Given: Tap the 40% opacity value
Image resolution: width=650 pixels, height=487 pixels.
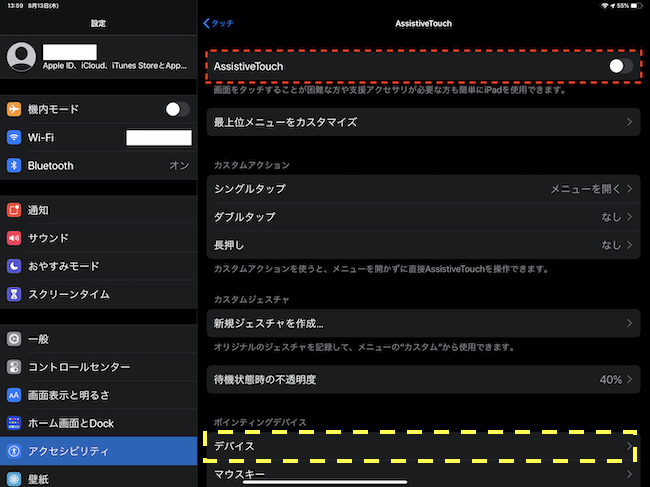Looking at the screenshot, I should (611, 380).
